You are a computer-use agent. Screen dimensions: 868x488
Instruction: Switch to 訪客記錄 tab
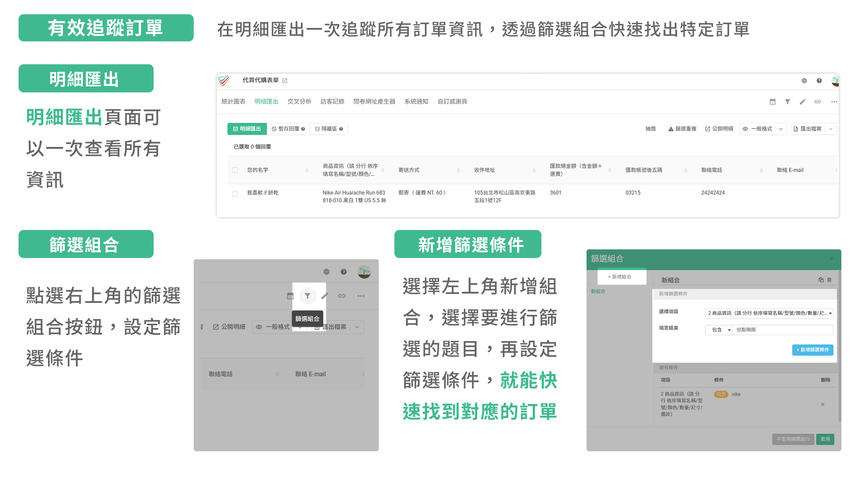pos(332,102)
